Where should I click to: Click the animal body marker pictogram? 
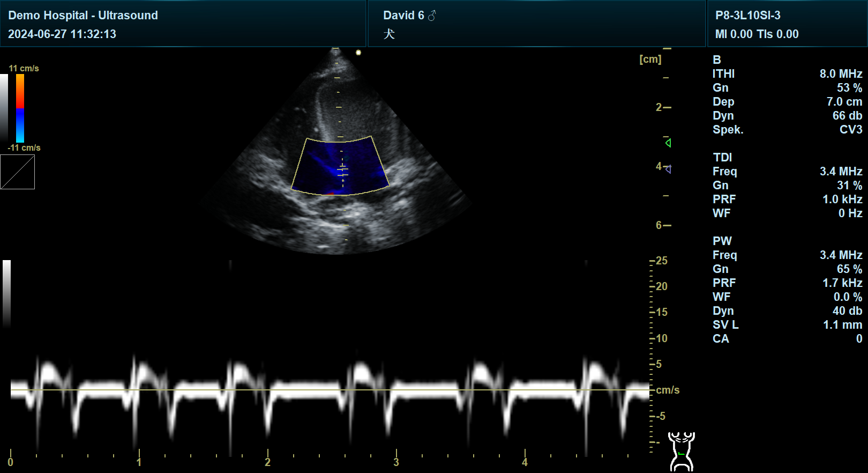[x=681, y=451]
